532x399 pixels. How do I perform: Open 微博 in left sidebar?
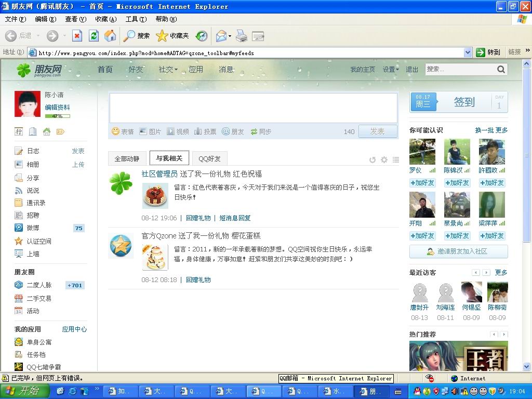click(33, 228)
